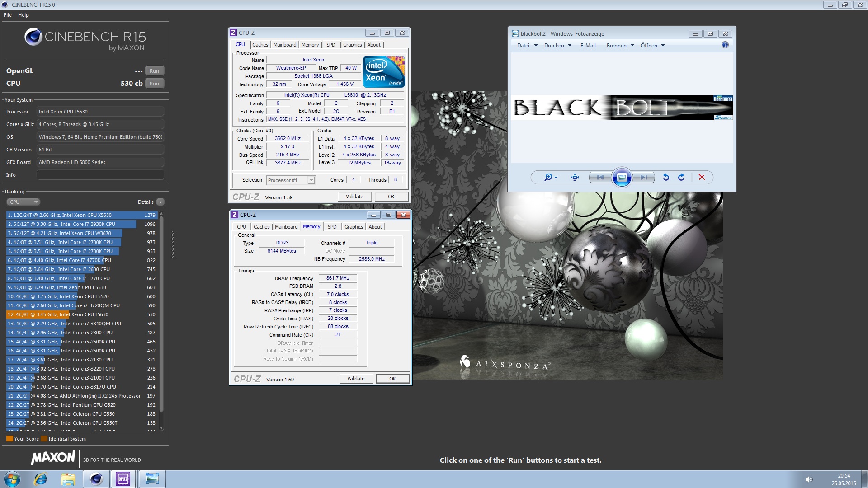The image size is (868, 488).
Task: Click the Blackbolt banner image in viewer
Action: coord(622,108)
